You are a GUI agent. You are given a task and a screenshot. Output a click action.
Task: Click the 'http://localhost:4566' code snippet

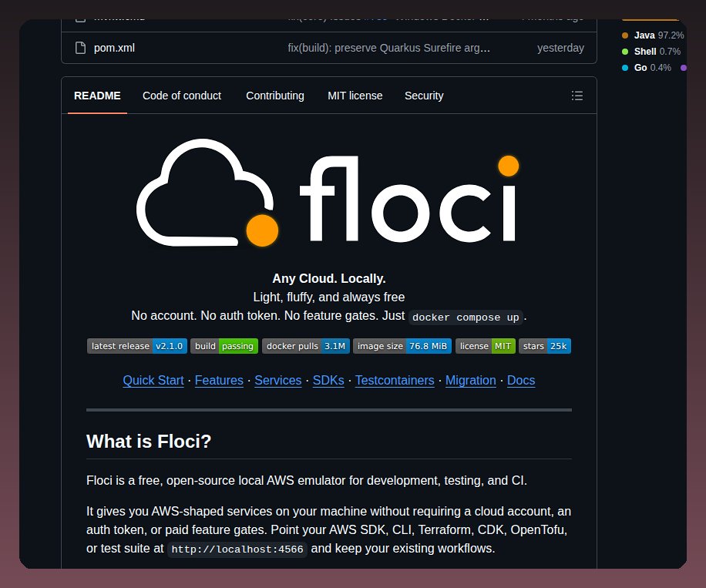point(237,549)
